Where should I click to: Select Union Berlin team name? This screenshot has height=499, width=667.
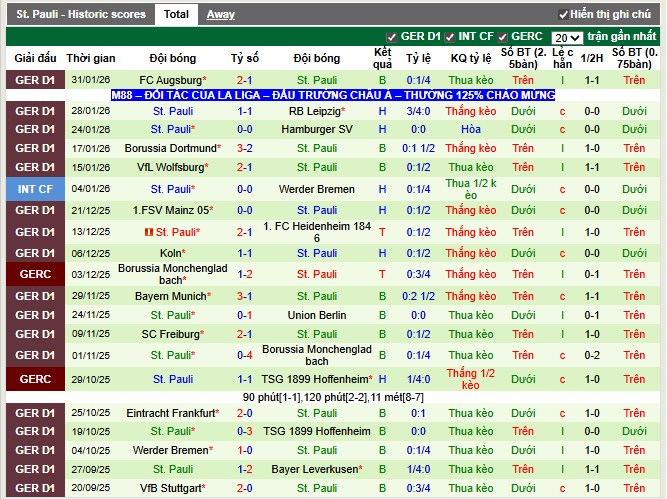[x=317, y=315]
